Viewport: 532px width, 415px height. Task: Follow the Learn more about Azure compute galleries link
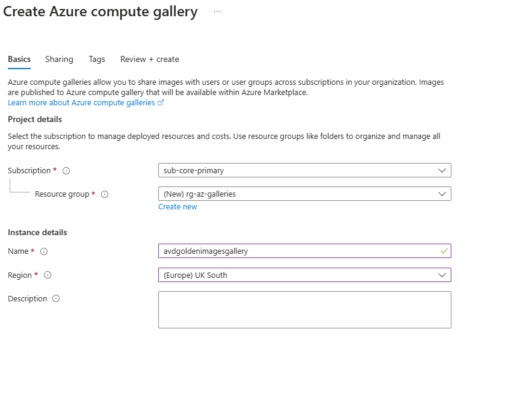[78, 102]
